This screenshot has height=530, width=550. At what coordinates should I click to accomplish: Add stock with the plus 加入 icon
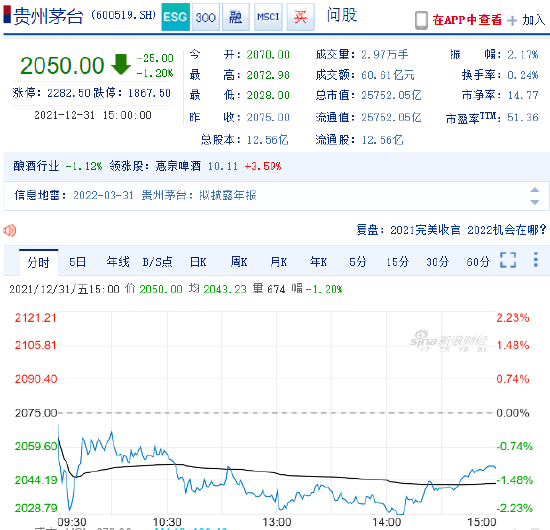click(512, 20)
